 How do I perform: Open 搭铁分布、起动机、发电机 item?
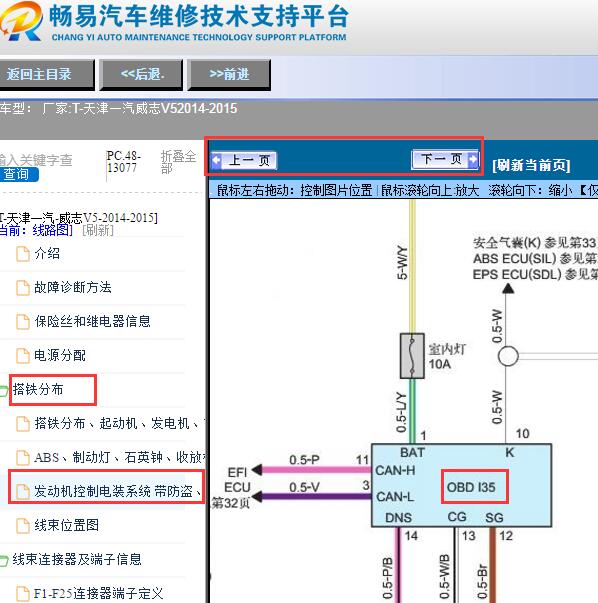pos(119,423)
